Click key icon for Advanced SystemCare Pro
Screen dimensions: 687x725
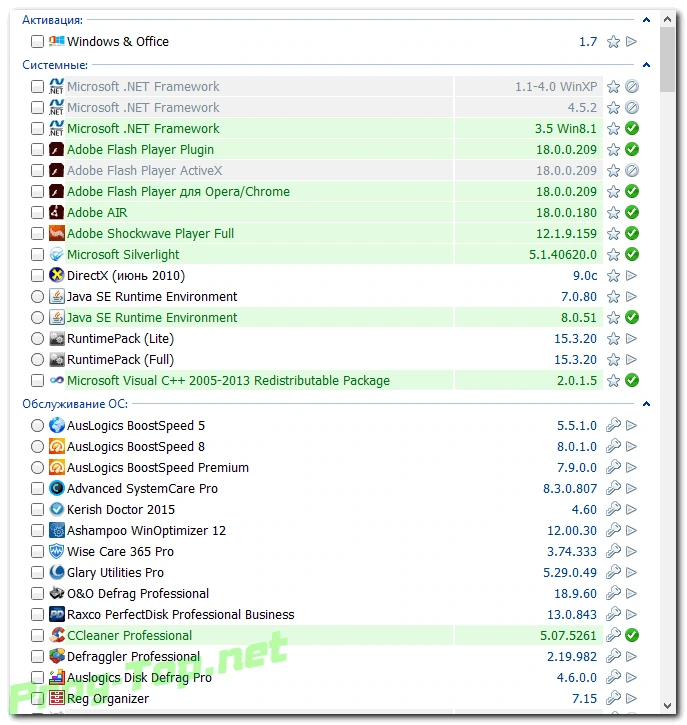tap(613, 488)
